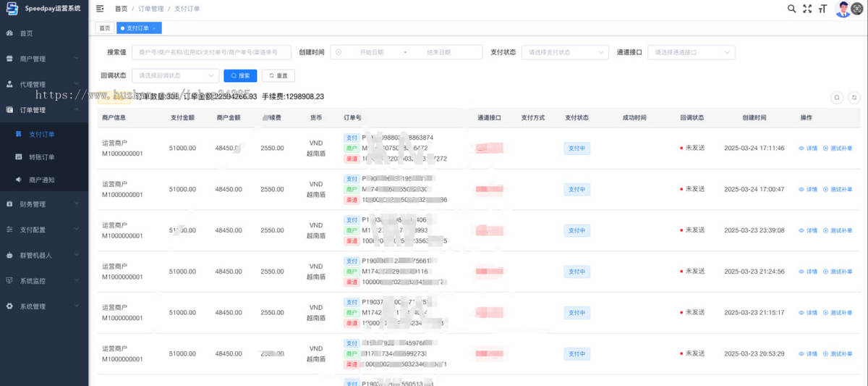Open the header search magnifier icon
This screenshot has width=868, height=386.
point(792,9)
